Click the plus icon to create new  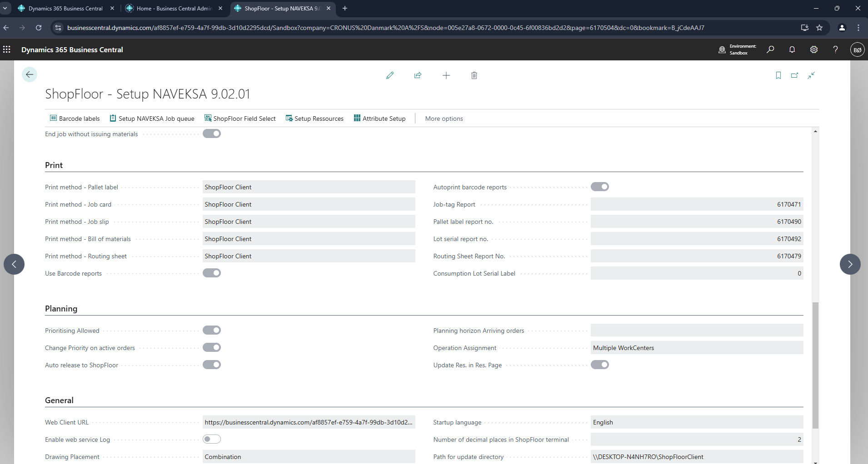[446, 75]
